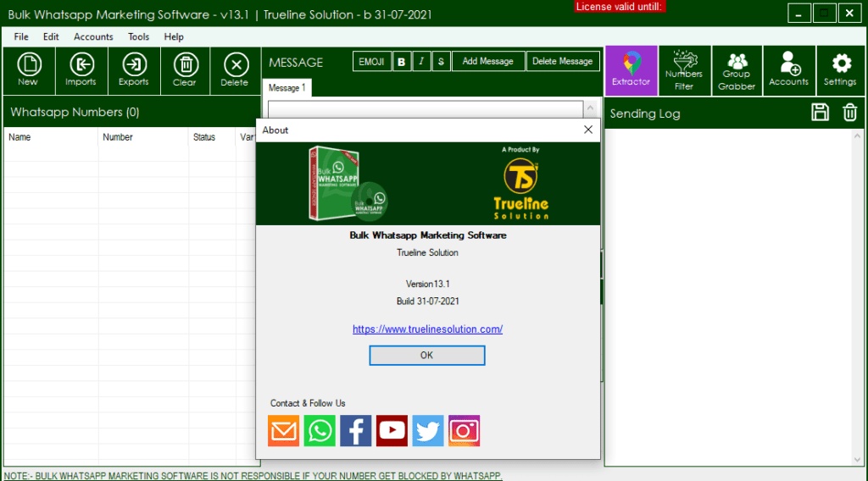868x481 pixels.
Task: Save the Sending Log
Action: pos(820,113)
